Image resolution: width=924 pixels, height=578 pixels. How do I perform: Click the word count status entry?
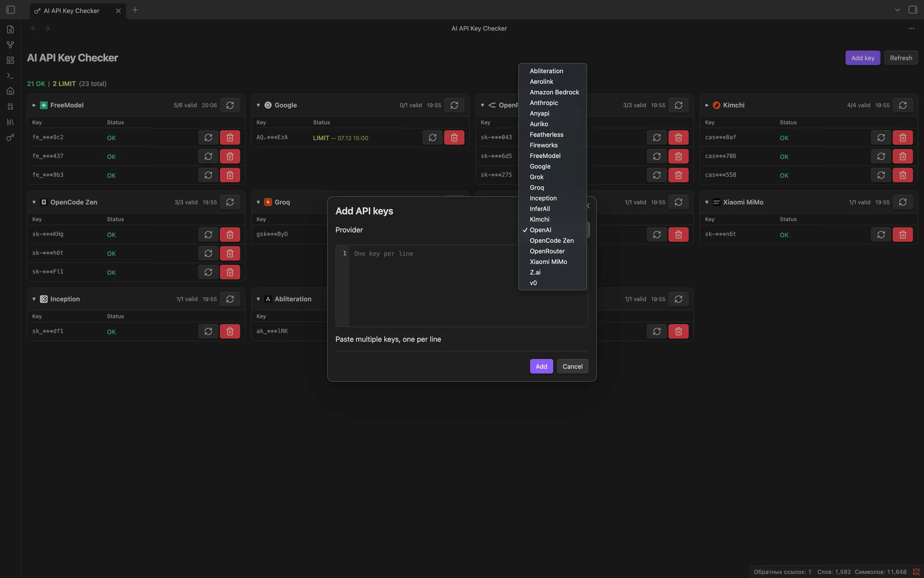(x=834, y=572)
